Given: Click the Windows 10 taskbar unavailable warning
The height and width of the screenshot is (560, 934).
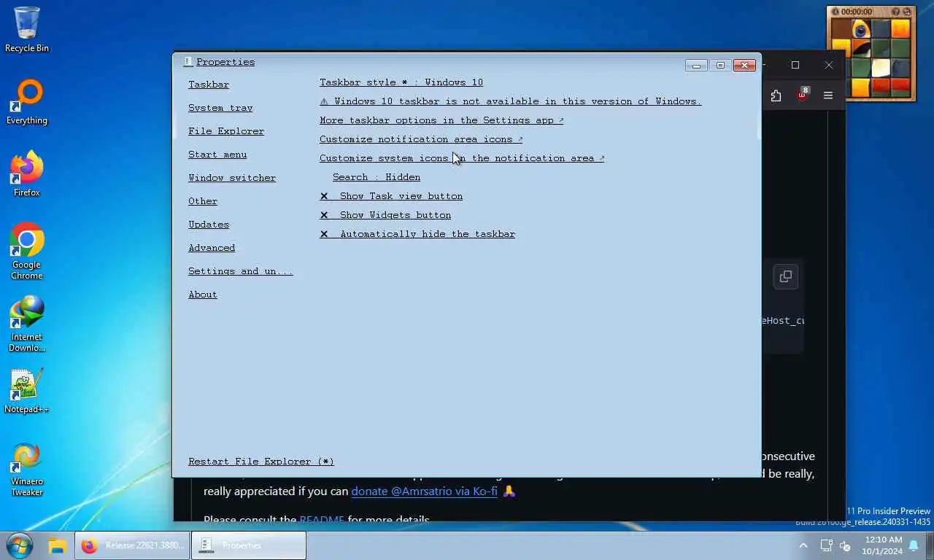Looking at the screenshot, I should [x=511, y=101].
